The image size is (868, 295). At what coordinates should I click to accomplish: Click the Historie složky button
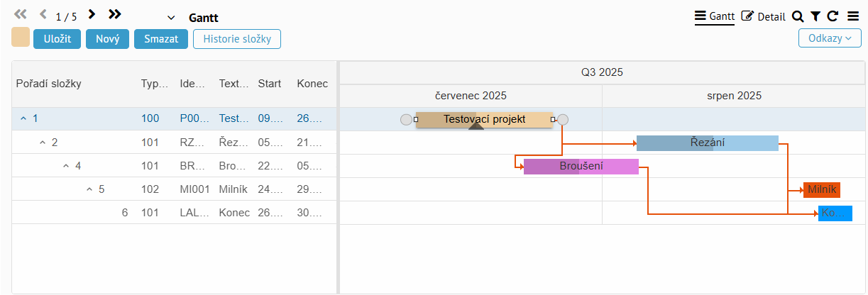pyautogui.click(x=237, y=39)
